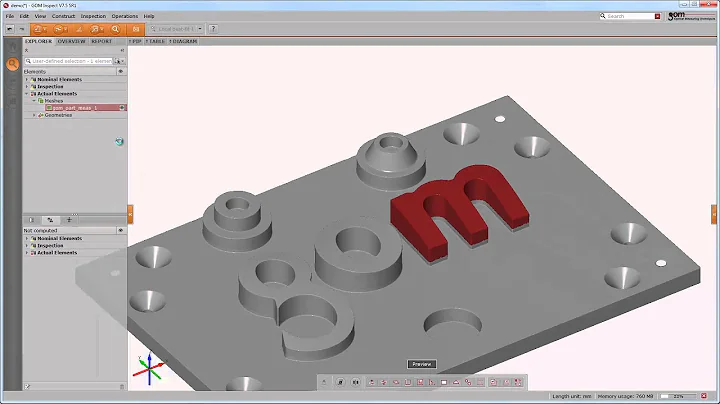
Task: Collapse the Meshes node
Action: (x=34, y=101)
